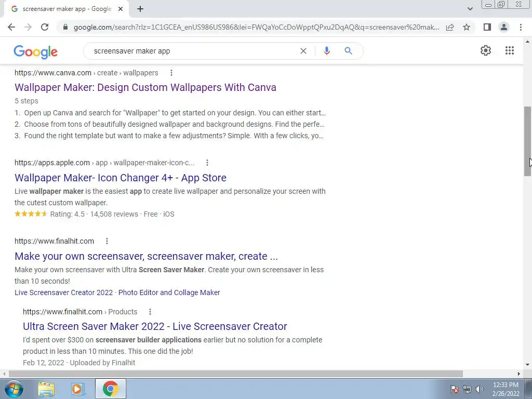Open Wallpaper Maker- Icon Changer App Store link

[x=121, y=178]
